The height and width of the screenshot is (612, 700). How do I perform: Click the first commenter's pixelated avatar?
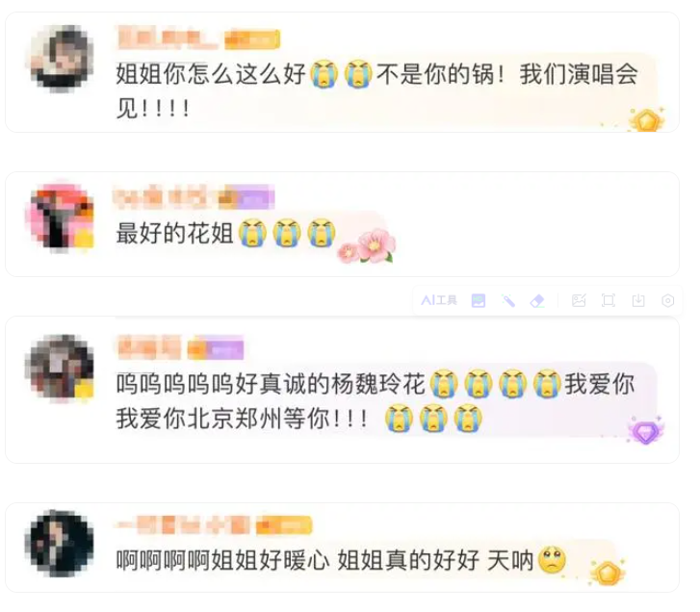tap(62, 59)
